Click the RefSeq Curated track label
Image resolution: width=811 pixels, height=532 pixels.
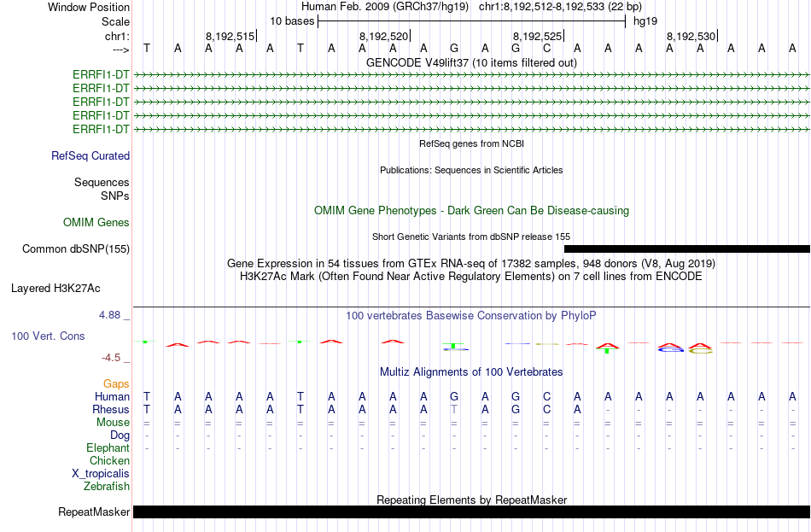click(x=90, y=155)
